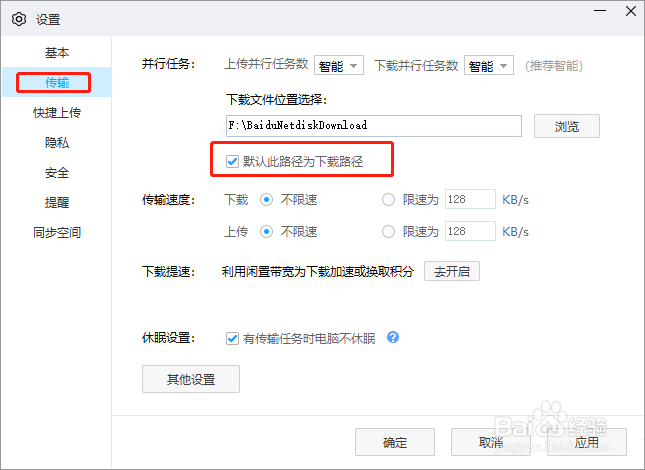
Task: Confirm with the 确定 button
Action: 395,442
